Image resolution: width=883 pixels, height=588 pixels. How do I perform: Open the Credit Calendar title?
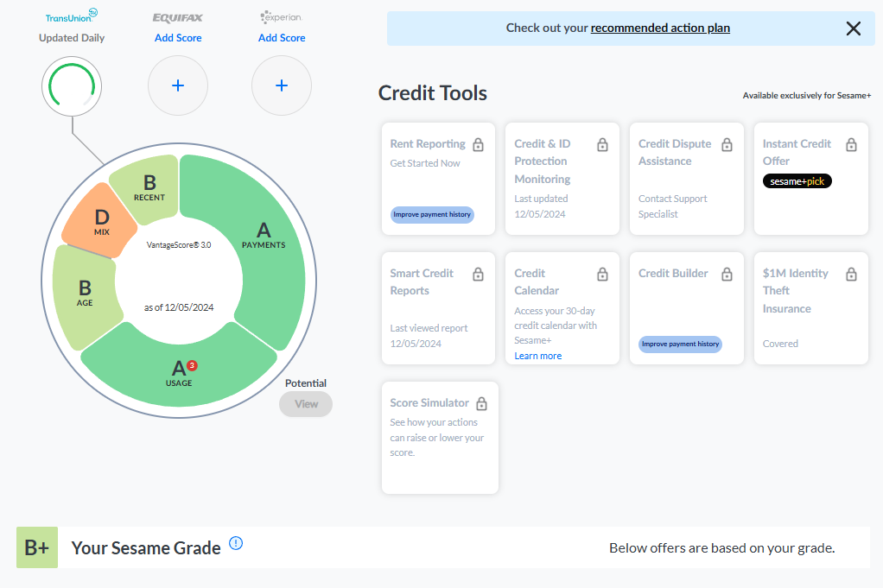tap(537, 281)
